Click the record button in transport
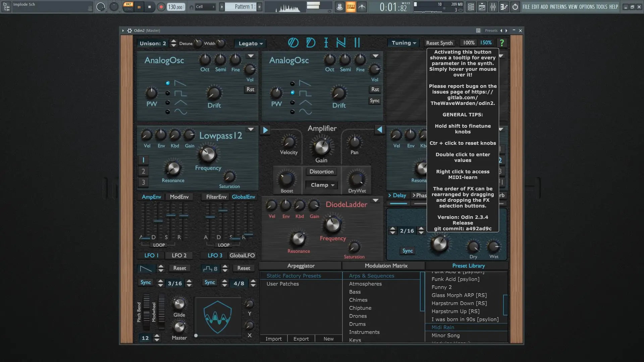Viewport: 644px width, 362px height. 161,7
